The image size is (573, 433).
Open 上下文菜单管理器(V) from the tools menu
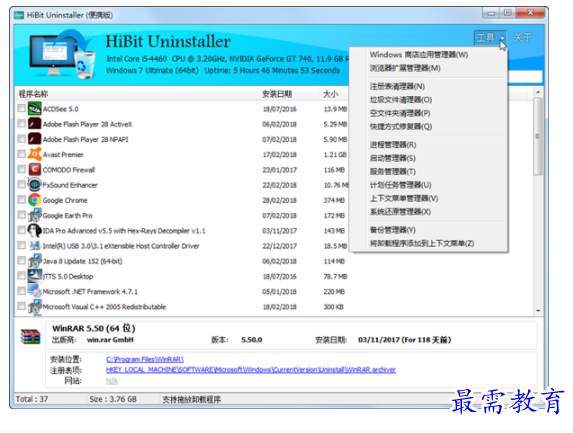pos(428,198)
